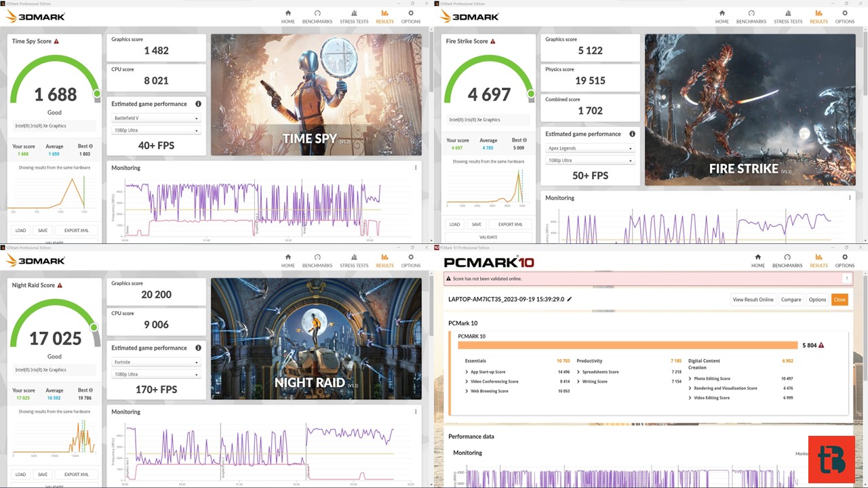The height and width of the screenshot is (488, 868).
Task: Click EXPORT XML in the Time Spy window
Action: tap(77, 230)
